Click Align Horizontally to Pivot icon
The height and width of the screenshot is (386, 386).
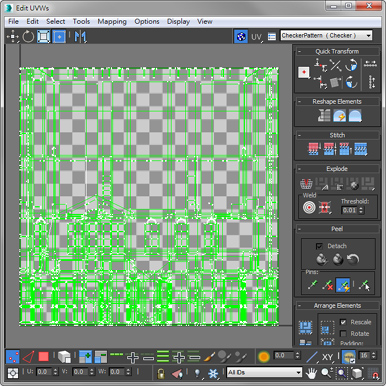321,65
